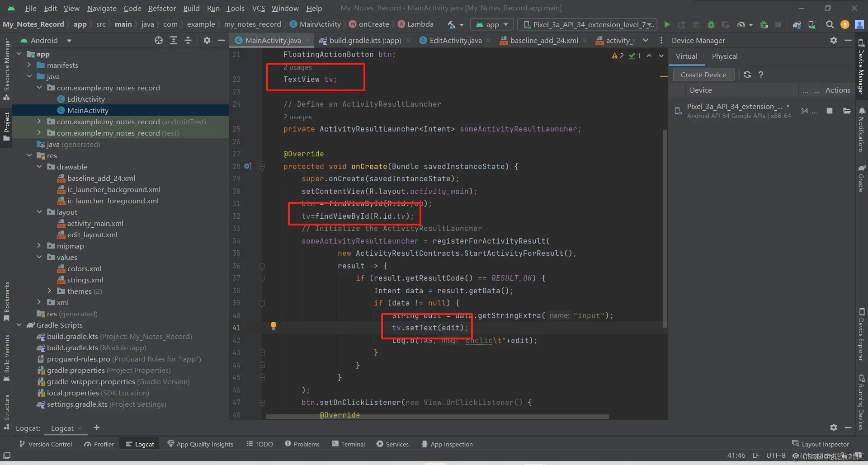This screenshot has height=465, width=868.
Task: Select the Physical tab in Device Manager
Action: (724, 56)
